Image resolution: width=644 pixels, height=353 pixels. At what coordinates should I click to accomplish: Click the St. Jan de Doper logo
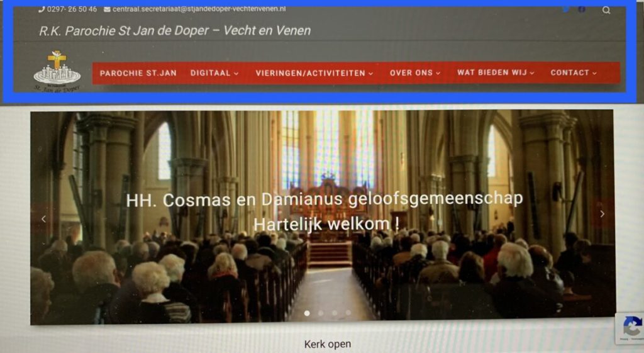coord(57,72)
